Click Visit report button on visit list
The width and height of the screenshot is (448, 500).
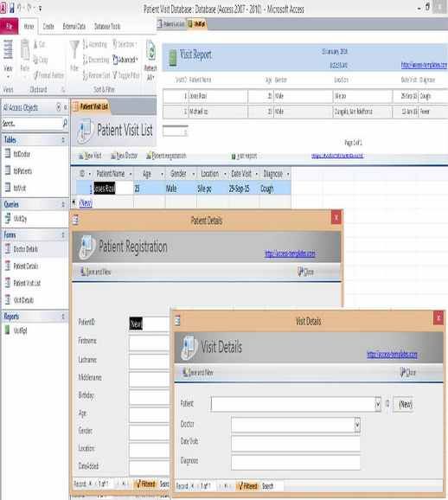click(244, 156)
